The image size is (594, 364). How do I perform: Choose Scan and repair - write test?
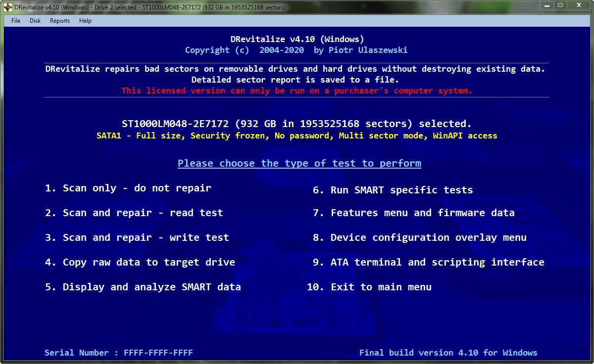click(137, 238)
